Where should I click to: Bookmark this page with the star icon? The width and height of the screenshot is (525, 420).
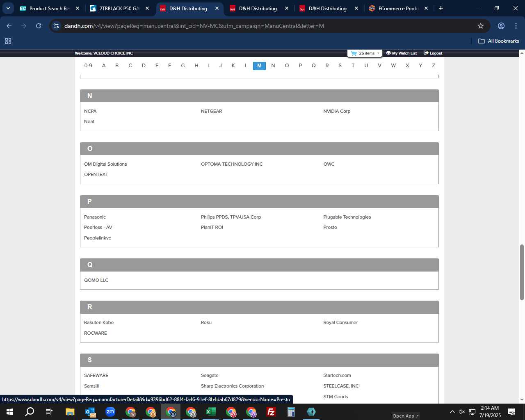[x=481, y=26]
